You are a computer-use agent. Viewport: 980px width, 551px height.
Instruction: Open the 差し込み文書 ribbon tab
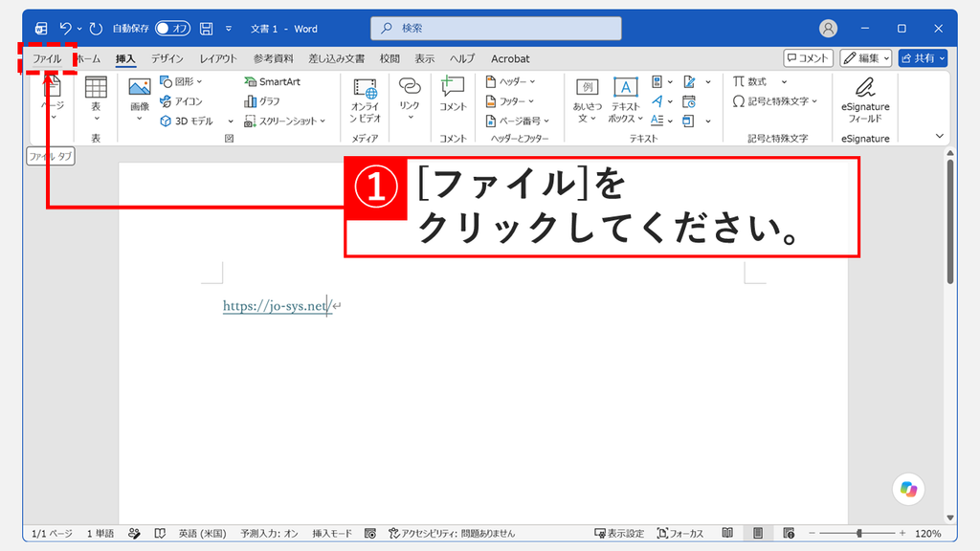tap(336, 58)
